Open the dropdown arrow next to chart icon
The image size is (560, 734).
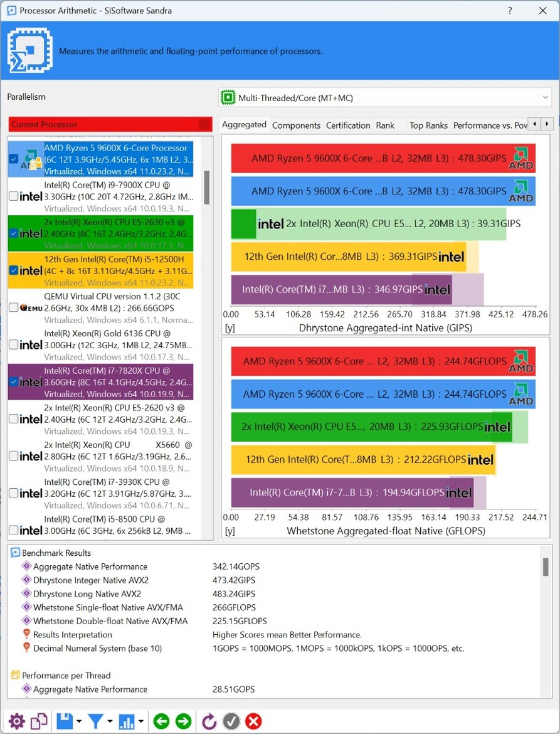pyautogui.click(x=141, y=721)
